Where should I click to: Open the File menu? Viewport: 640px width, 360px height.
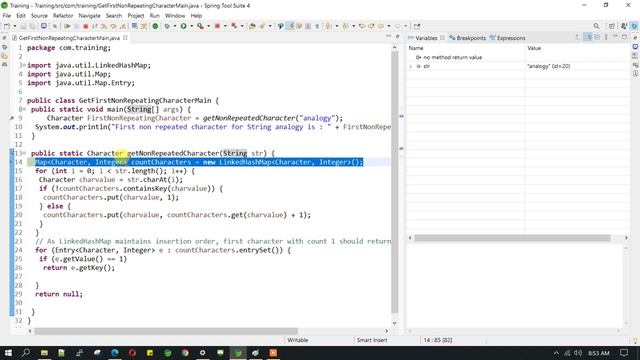(7, 16)
